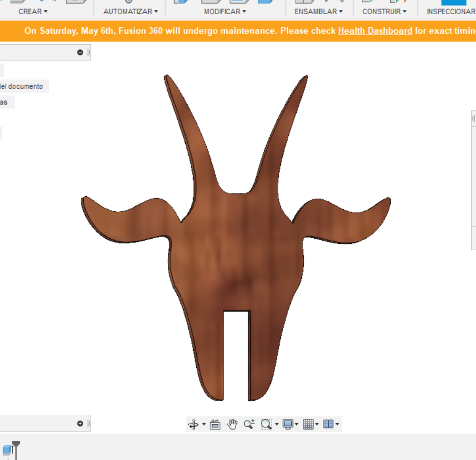Expand comments panel with plus icon

click(80, 424)
